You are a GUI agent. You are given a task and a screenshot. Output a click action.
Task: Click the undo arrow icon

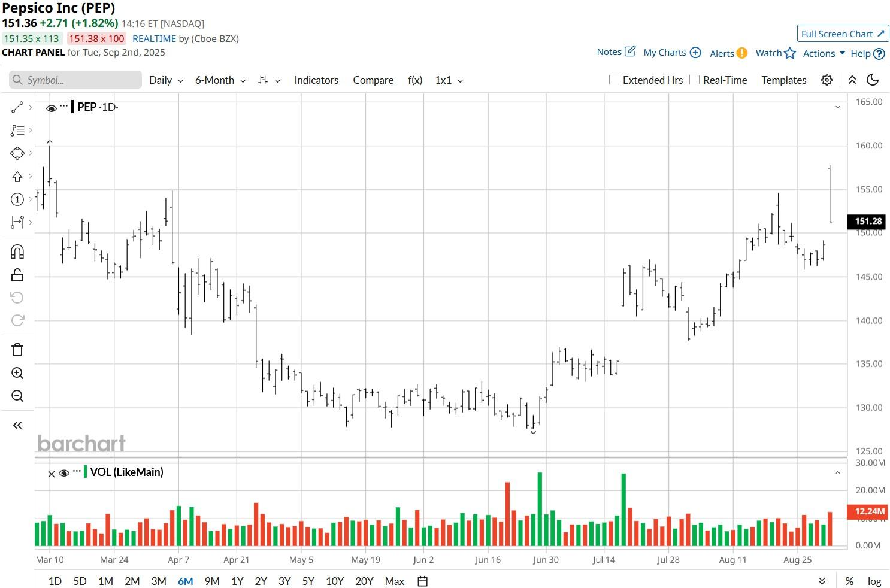point(17,298)
